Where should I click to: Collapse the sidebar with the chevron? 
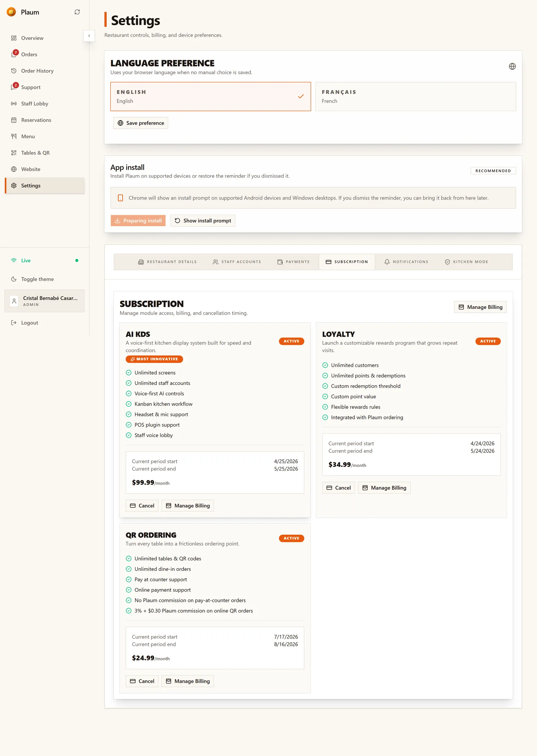click(89, 36)
